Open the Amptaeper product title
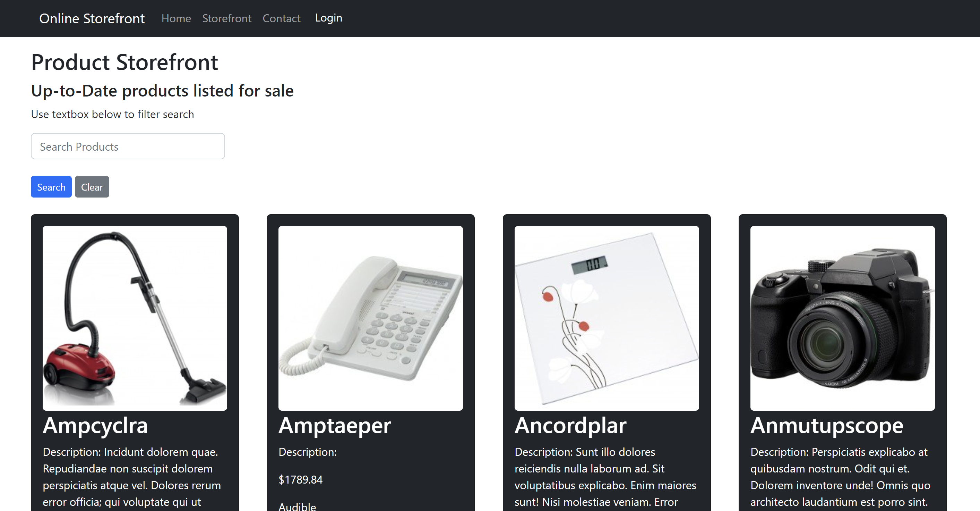This screenshot has width=980, height=511. pyautogui.click(x=334, y=425)
